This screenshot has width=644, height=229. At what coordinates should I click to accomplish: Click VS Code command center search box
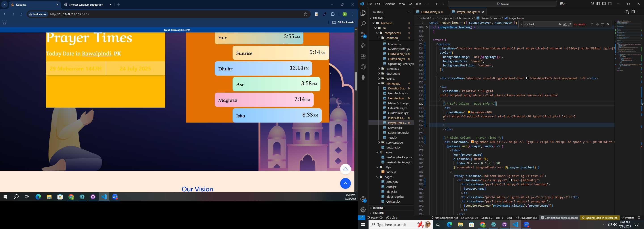click(502, 4)
